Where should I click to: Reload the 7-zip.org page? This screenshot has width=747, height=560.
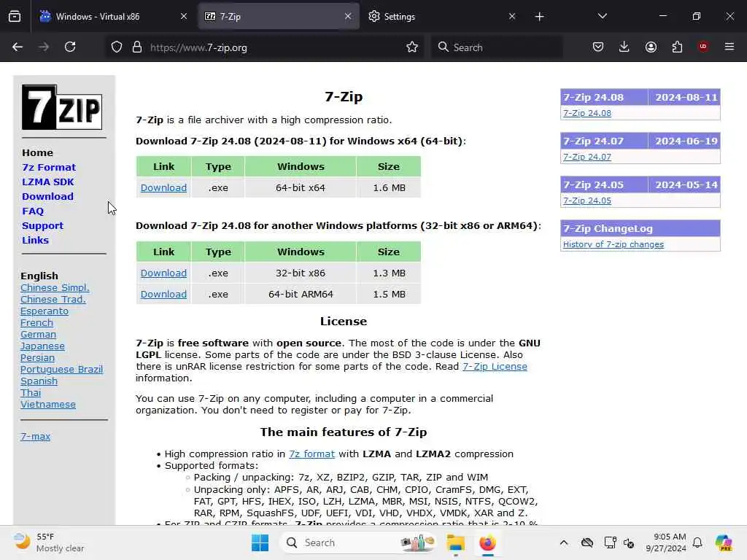pyautogui.click(x=70, y=47)
